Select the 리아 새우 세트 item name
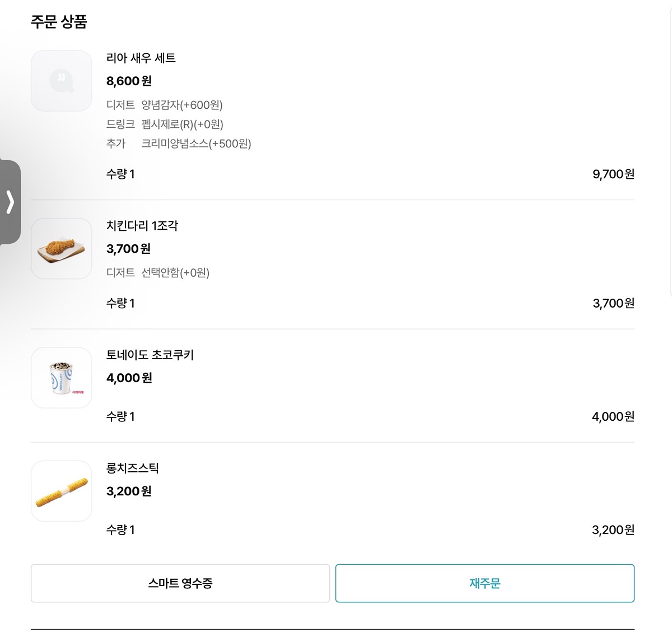 (141, 58)
